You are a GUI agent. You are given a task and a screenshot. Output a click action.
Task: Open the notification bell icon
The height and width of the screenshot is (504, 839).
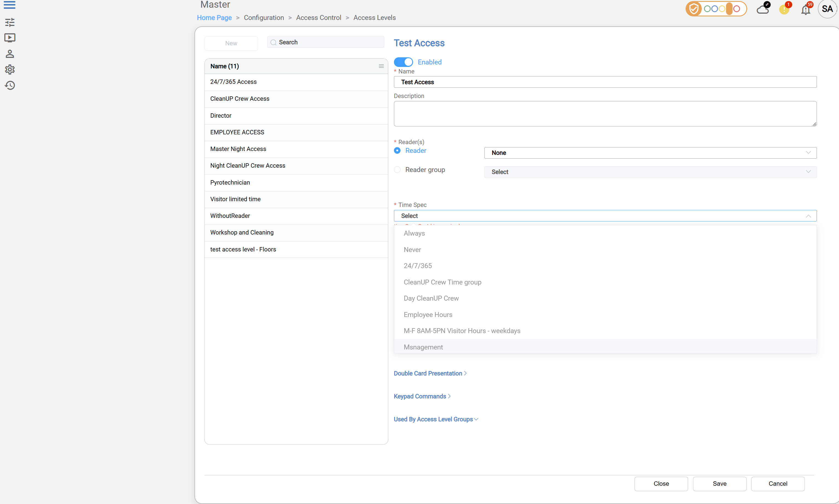pos(806,10)
